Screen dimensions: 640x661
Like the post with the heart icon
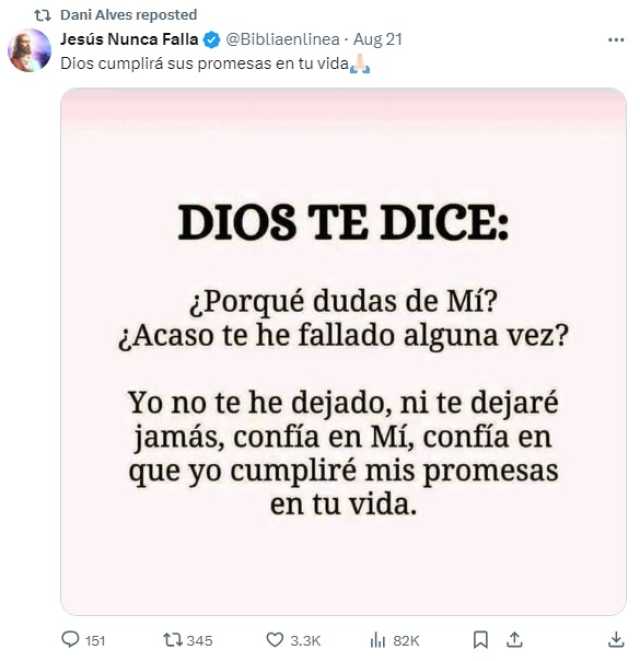tap(275, 640)
